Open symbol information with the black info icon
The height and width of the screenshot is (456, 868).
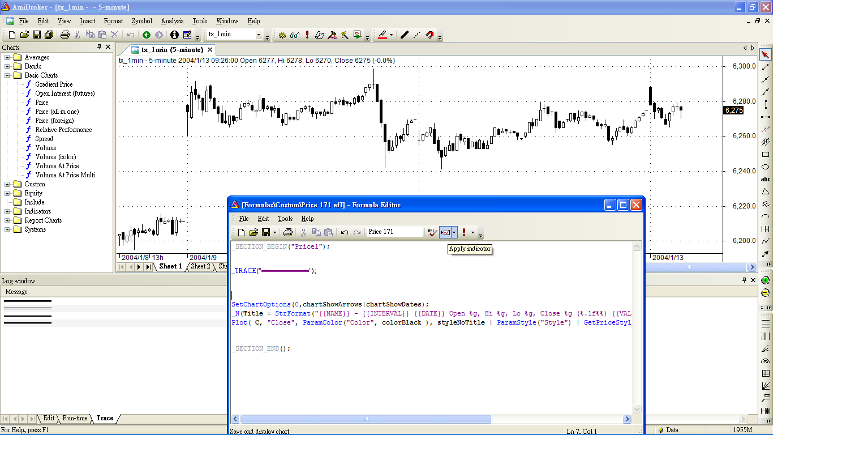pos(174,35)
